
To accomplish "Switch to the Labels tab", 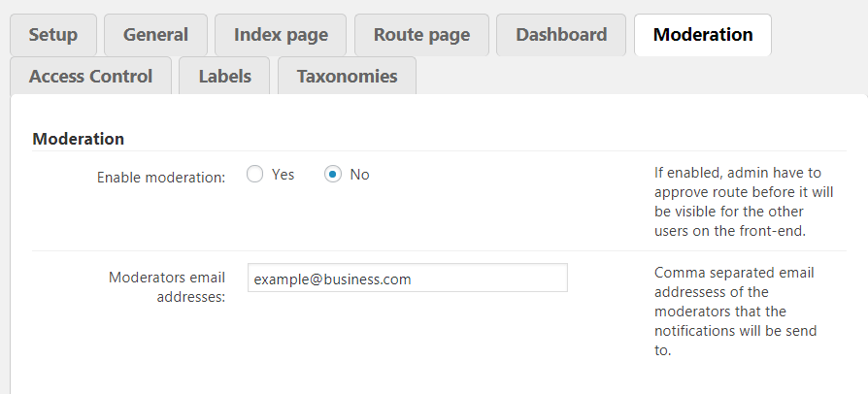I will (224, 76).
